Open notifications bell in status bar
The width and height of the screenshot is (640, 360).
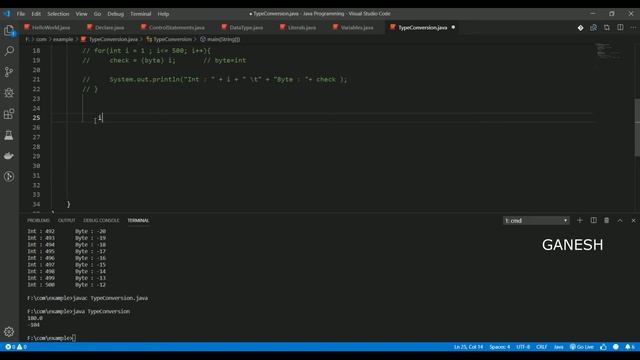click(x=630, y=347)
